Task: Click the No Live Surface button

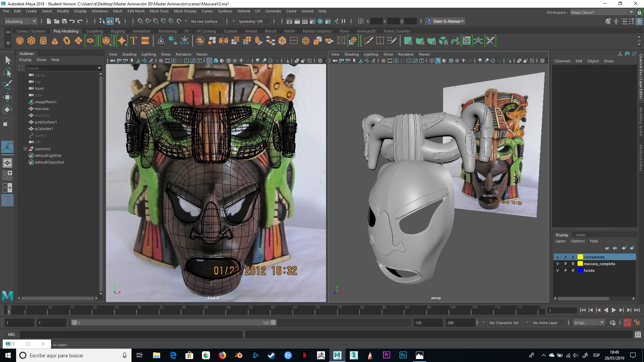Action: click(x=204, y=21)
